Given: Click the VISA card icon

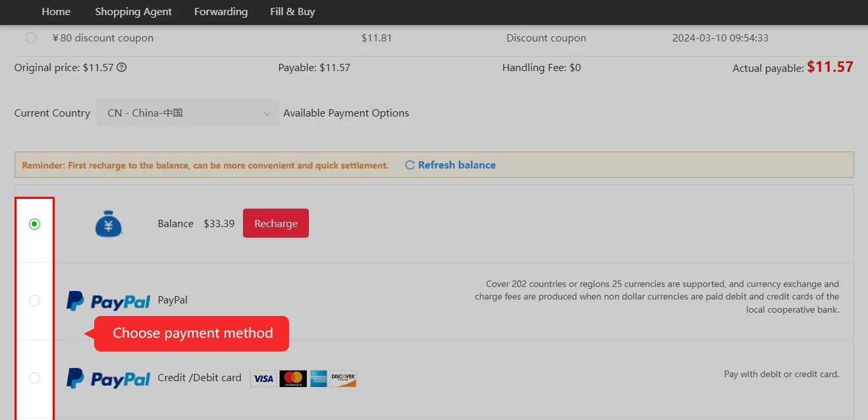Looking at the screenshot, I should pos(263,379).
